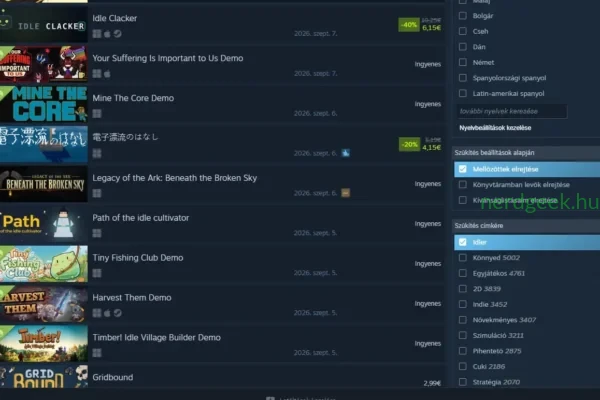
Task: Collapse the Szűkítés beállítások alapján section
Action: 526,152
